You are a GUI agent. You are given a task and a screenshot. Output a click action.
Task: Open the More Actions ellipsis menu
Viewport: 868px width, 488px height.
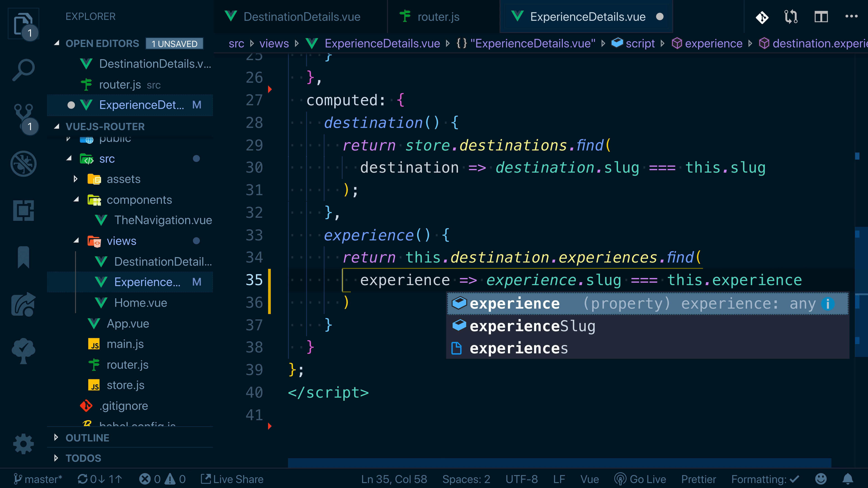(851, 16)
